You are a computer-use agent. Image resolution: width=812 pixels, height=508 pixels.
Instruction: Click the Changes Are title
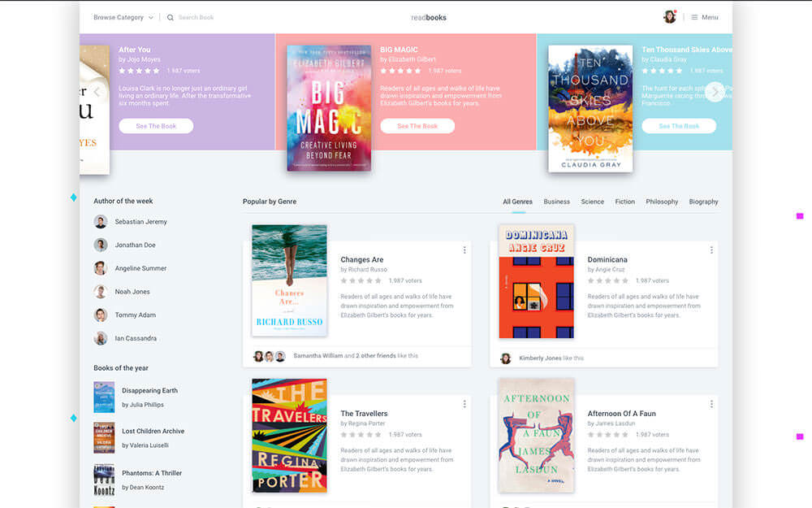[x=362, y=260]
